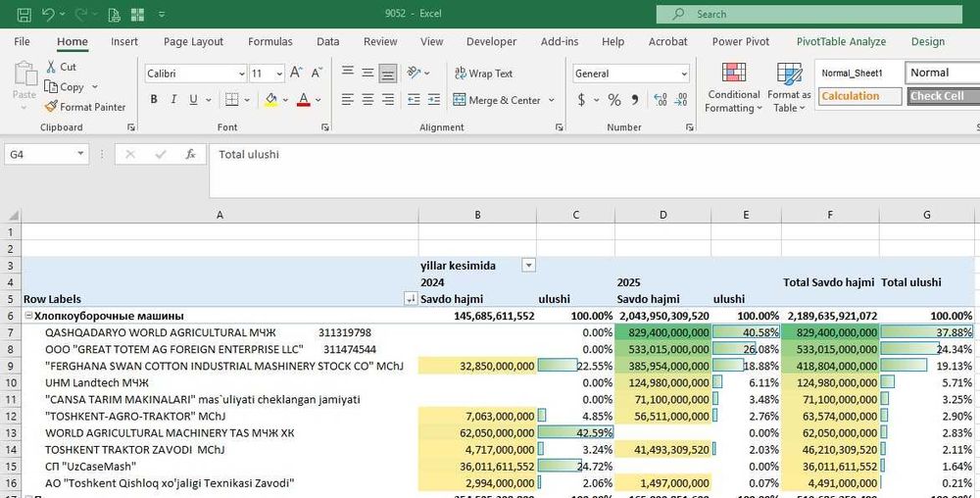Open the Orientation text angle tool

click(415, 73)
